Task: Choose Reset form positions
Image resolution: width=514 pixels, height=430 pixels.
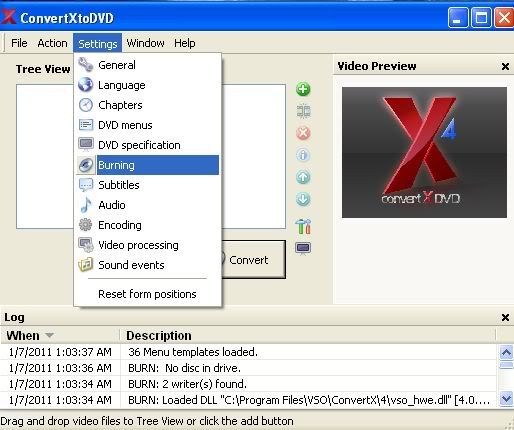Action: pos(148,294)
